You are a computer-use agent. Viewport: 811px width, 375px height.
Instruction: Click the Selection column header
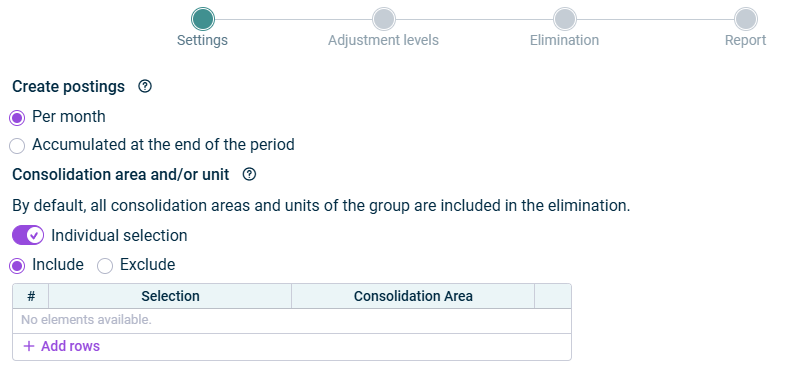(x=170, y=296)
